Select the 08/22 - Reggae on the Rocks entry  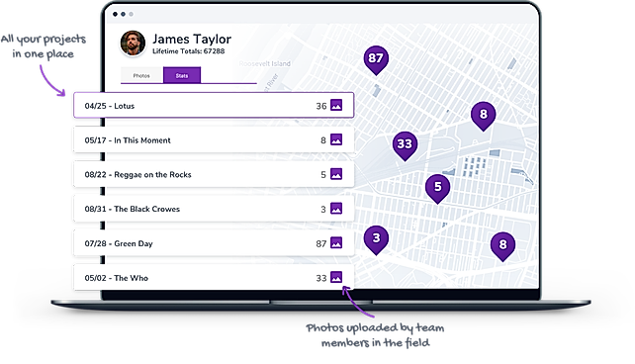tap(214, 174)
